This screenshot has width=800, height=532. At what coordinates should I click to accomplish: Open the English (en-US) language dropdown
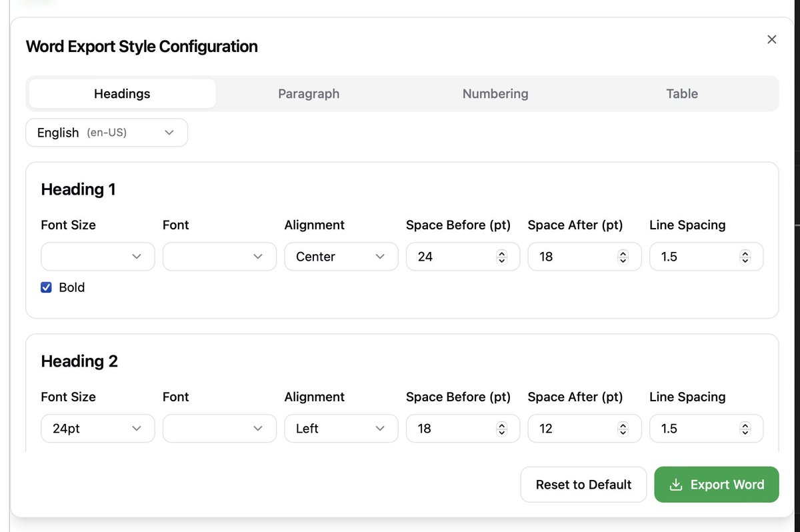pos(107,133)
